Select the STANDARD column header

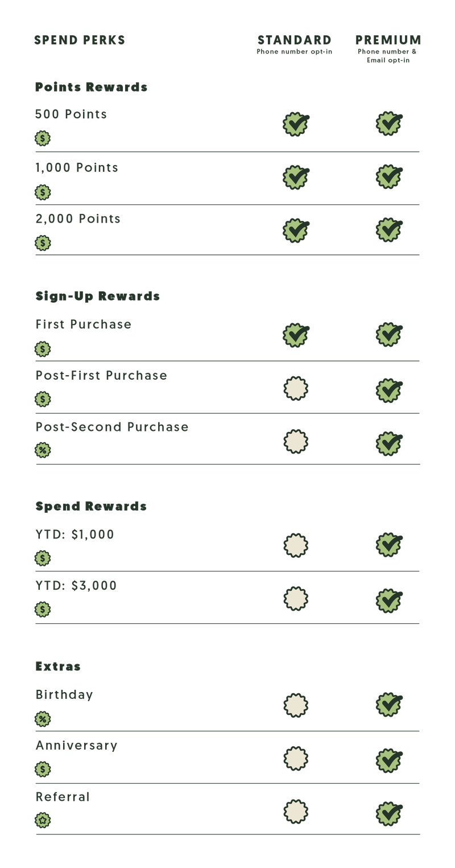tap(294, 40)
